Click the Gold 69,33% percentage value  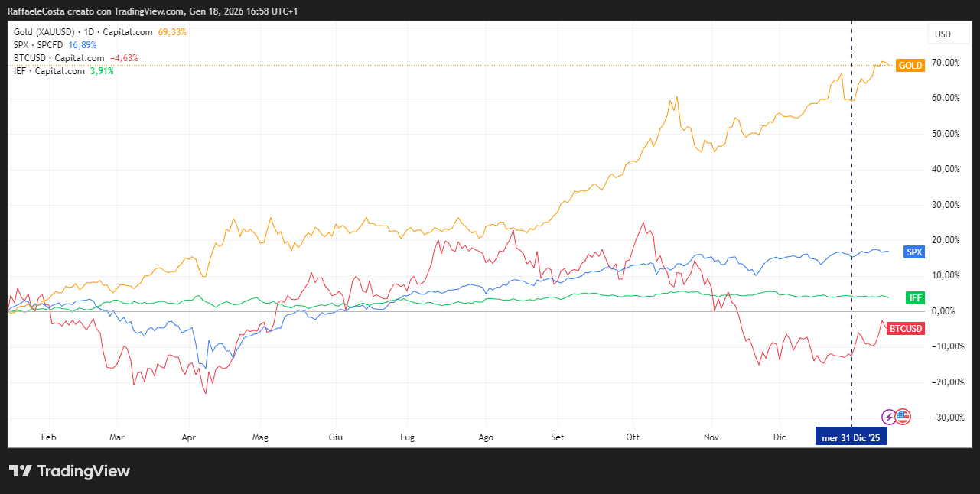[172, 32]
